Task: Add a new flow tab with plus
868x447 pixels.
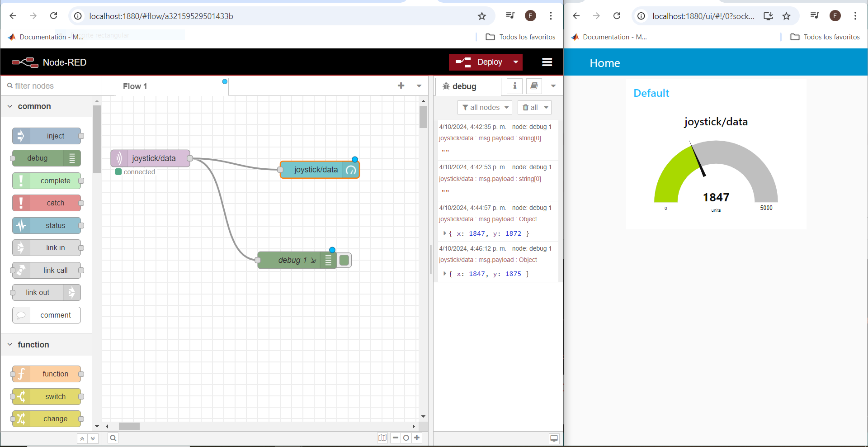Action: [x=401, y=86]
